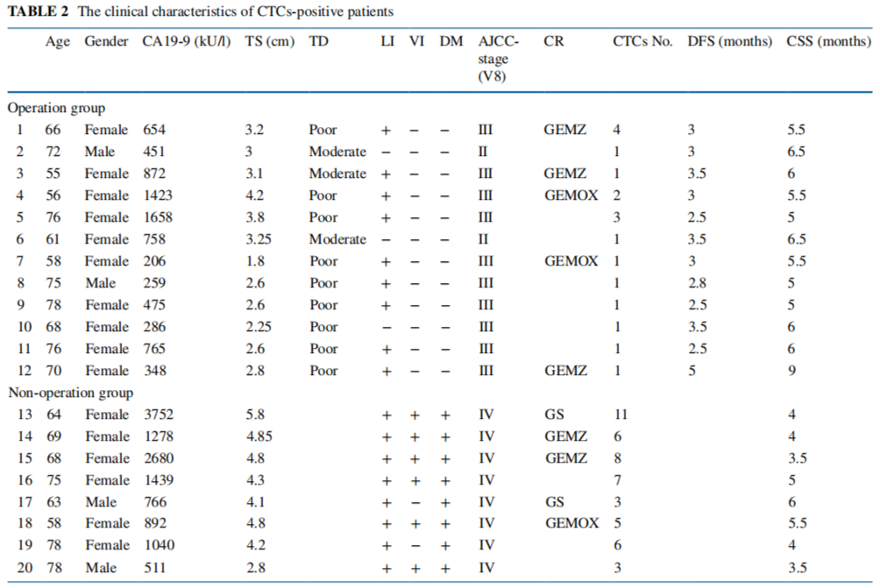Click CA19-9 value 3752 for patient 13

pyautogui.click(x=158, y=414)
